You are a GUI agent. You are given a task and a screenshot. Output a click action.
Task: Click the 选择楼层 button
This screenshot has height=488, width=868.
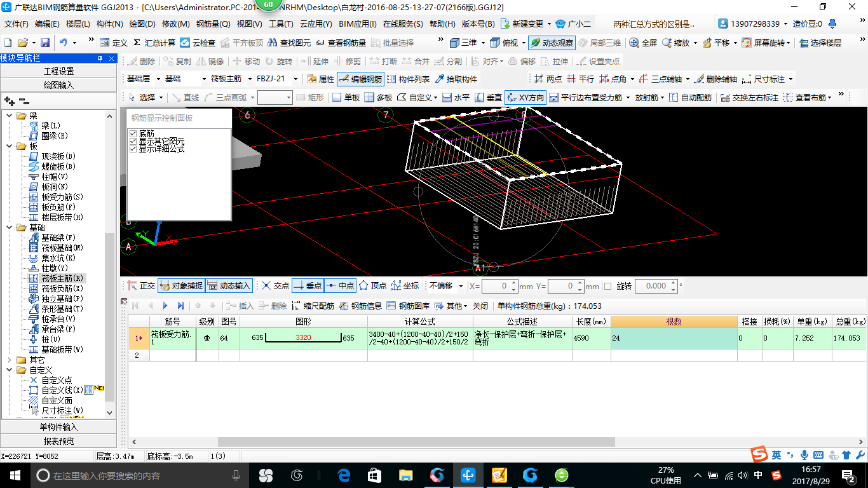point(820,43)
